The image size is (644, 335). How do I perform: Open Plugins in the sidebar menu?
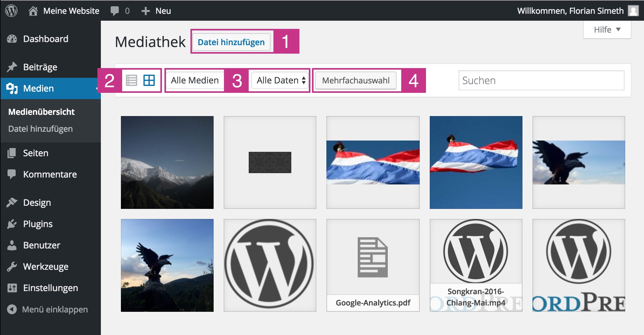pyautogui.click(x=38, y=224)
